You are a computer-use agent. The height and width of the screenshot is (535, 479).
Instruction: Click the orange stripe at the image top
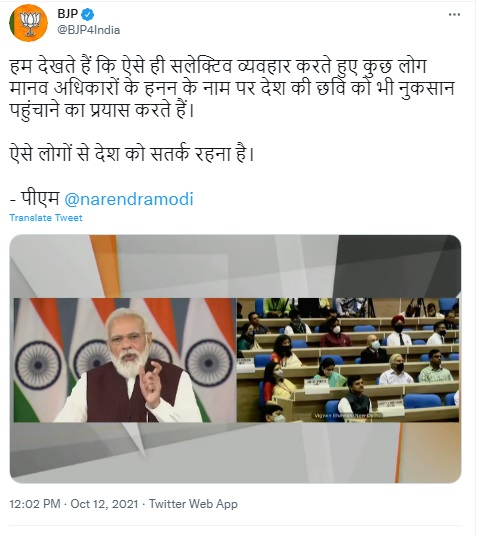click(106, 266)
